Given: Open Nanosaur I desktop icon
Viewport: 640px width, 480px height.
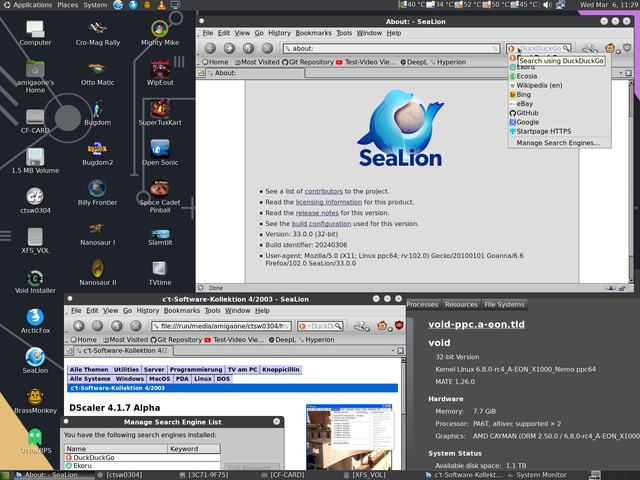Looking at the screenshot, I should [98, 233].
